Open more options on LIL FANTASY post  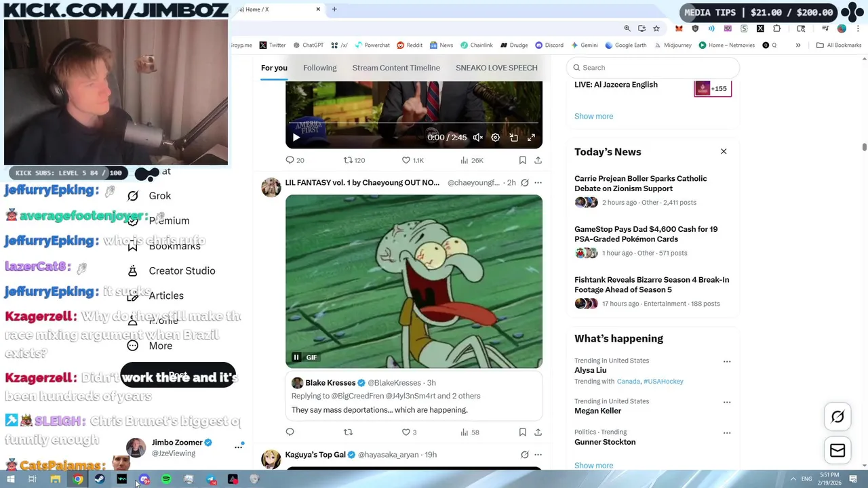pyautogui.click(x=538, y=182)
